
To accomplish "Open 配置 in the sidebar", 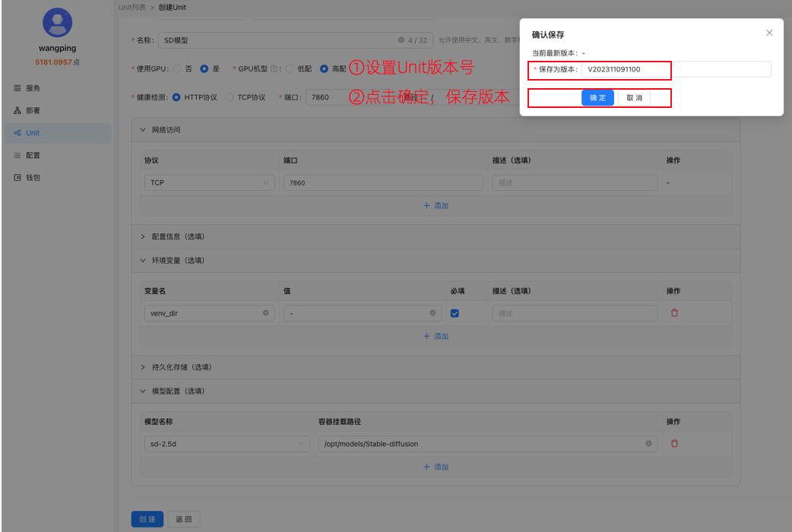I will 32,154.
